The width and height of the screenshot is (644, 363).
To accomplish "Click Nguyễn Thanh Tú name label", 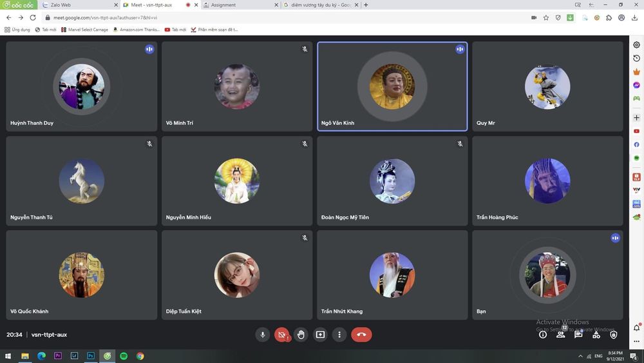I will 31,217.
